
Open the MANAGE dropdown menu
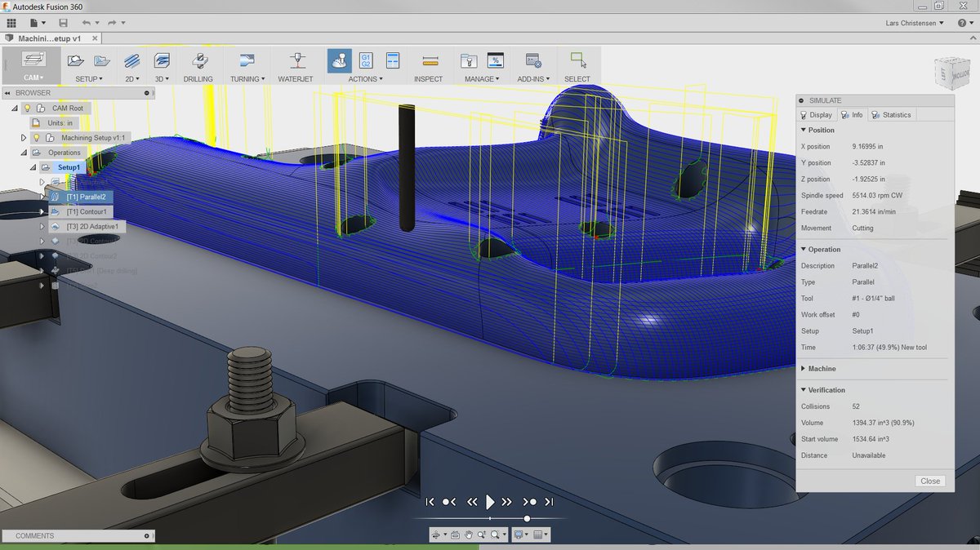[x=483, y=79]
